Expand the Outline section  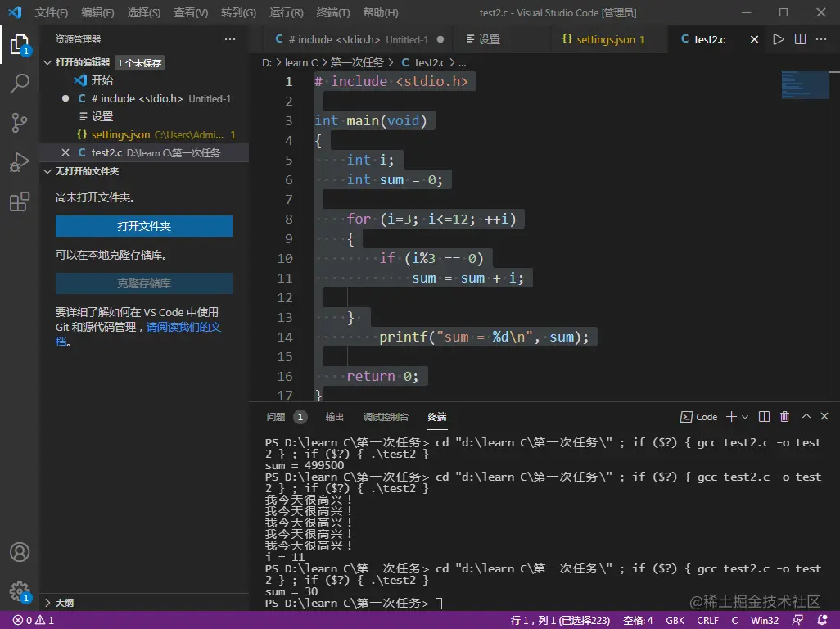(x=47, y=603)
